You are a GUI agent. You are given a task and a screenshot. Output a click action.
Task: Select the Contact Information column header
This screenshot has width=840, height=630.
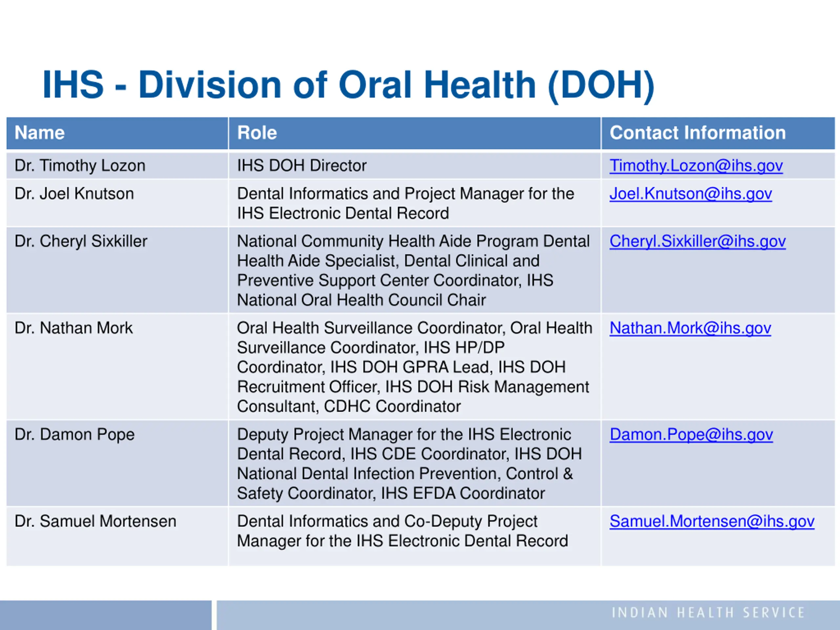[718, 133]
